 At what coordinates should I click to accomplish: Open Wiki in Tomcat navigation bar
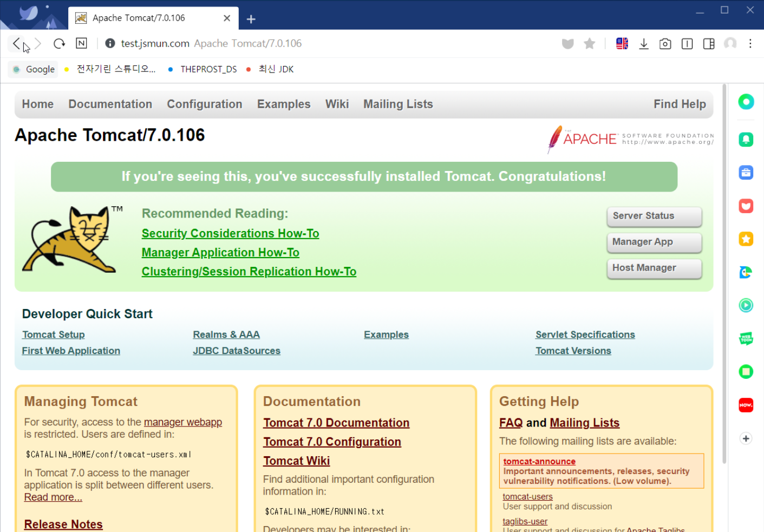click(x=337, y=104)
